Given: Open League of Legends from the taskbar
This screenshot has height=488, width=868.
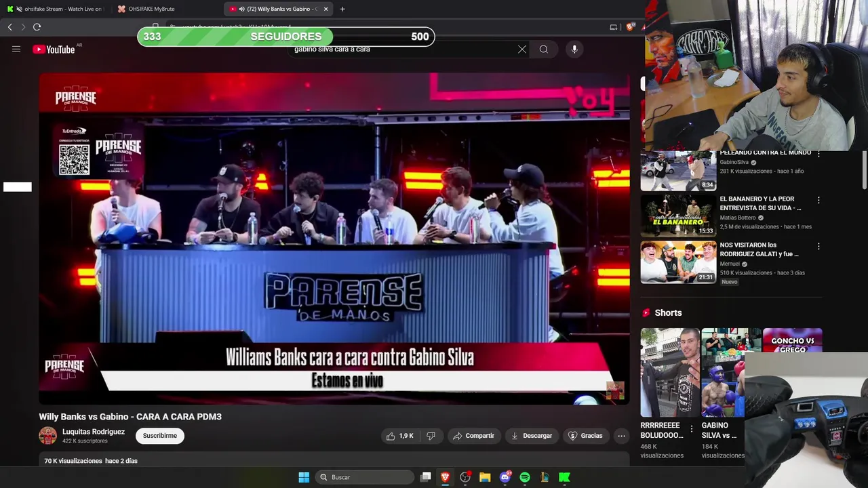Looking at the screenshot, I should [x=545, y=477].
